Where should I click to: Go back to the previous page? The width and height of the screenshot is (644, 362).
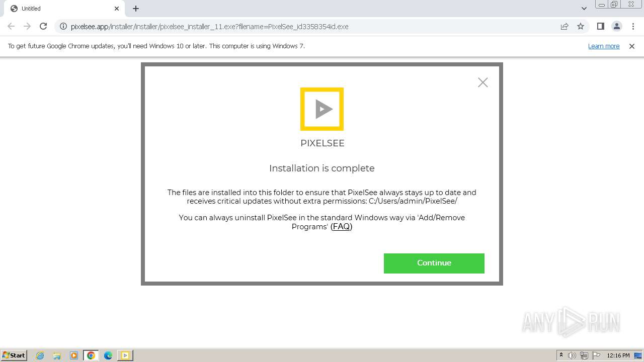(x=11, y=26)
